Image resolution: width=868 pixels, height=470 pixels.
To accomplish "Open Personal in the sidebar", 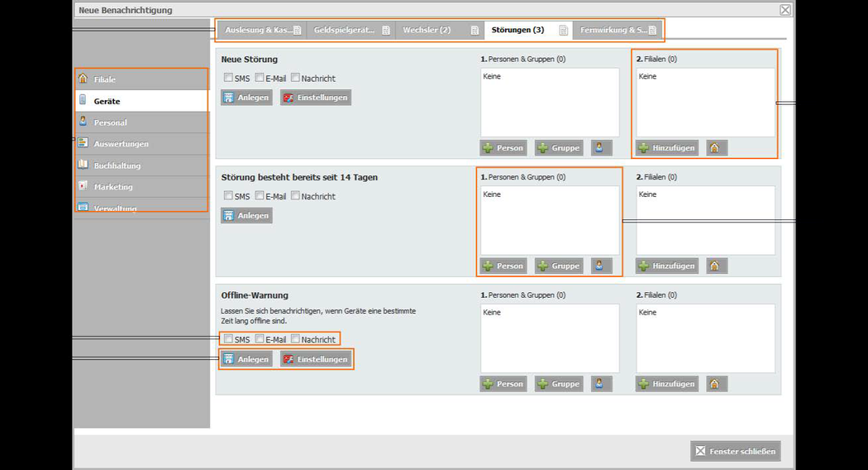I will [141, 122].
